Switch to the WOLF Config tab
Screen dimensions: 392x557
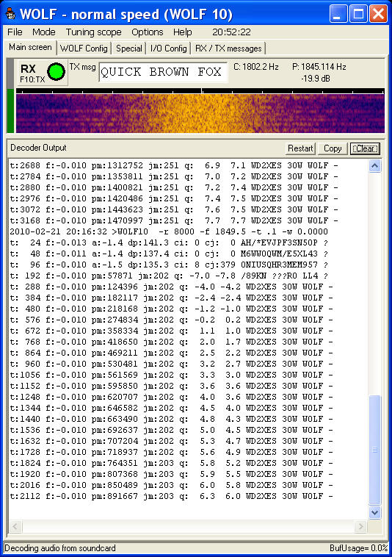click(x=84, y=48)
